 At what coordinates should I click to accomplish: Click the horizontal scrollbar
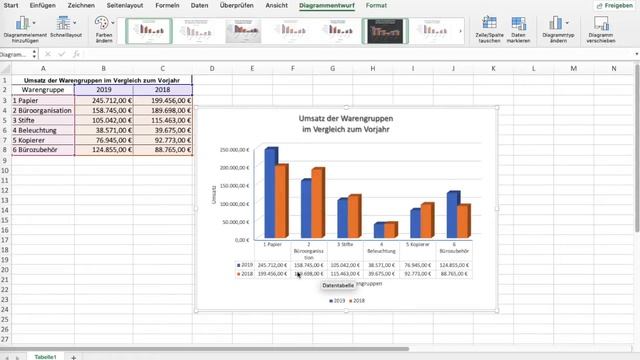click(x=204, y=349)
